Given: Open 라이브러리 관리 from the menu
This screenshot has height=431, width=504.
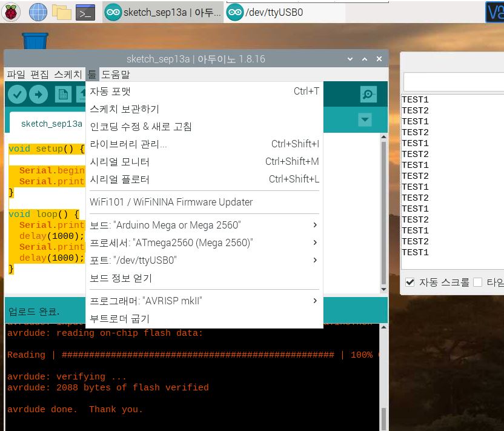Looking at the screenshot, I should pos(204,144).
